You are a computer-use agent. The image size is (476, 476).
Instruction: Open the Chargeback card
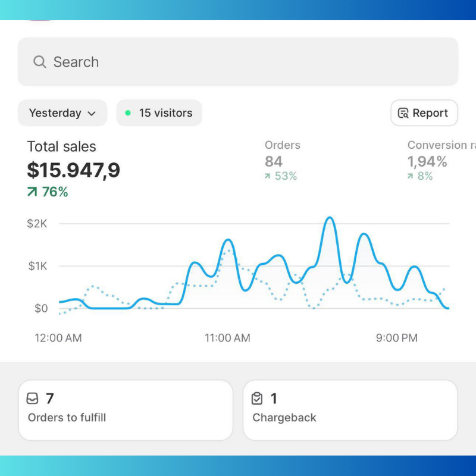click(350, 410)
